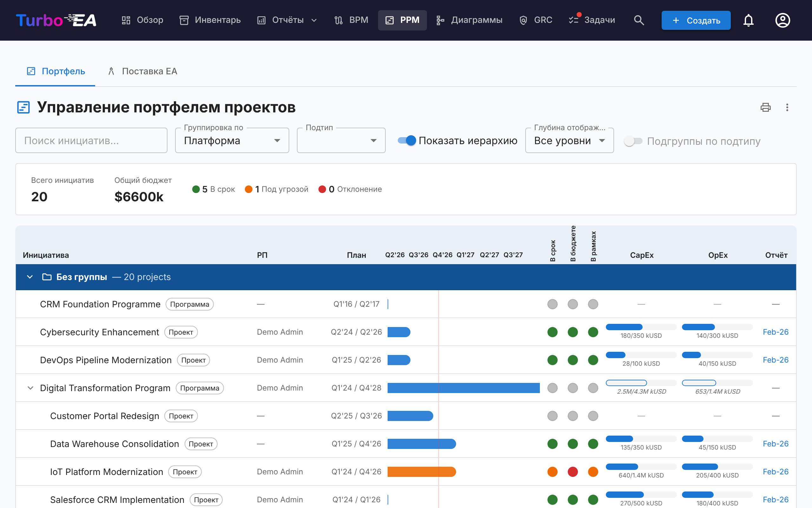Click IoT Platform Modernization red budget dot
Screen dimensions: 812x508
[573, 472]
